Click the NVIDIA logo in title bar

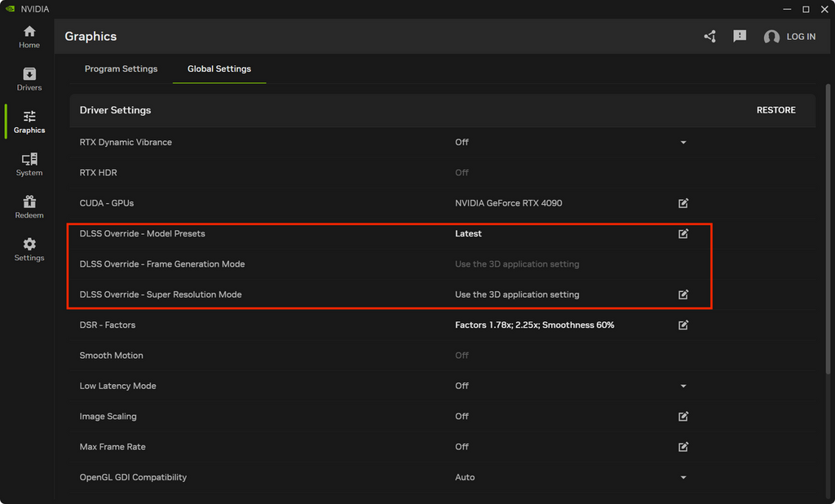point(10,8)
